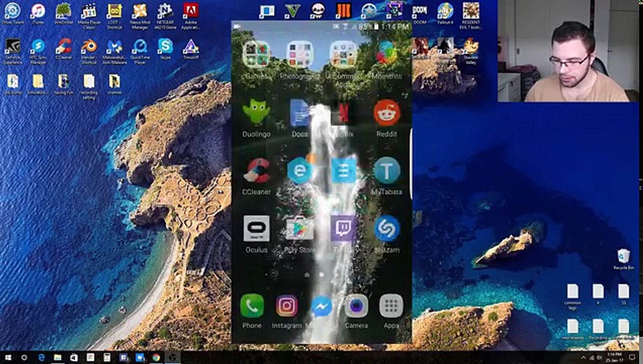This screenshot has width=643, height=364.
Task: Launch the Shazam app on the phone
Action: point(387,229)
